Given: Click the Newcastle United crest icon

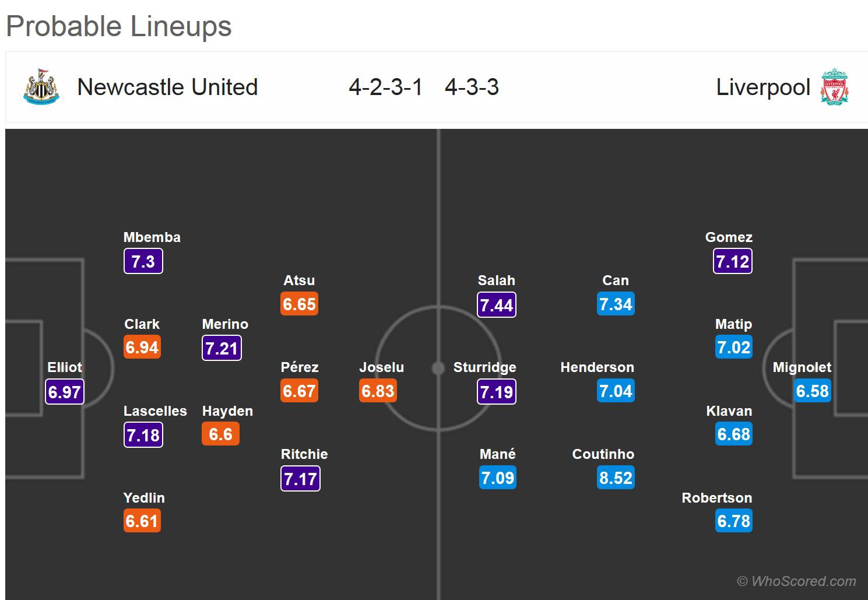Looking at the screenshot, I should coord(41,87).
